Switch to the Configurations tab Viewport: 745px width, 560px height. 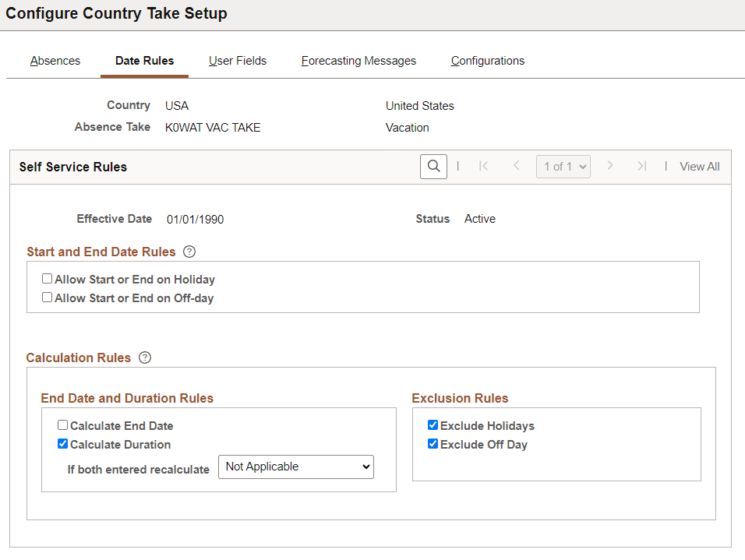487,60
